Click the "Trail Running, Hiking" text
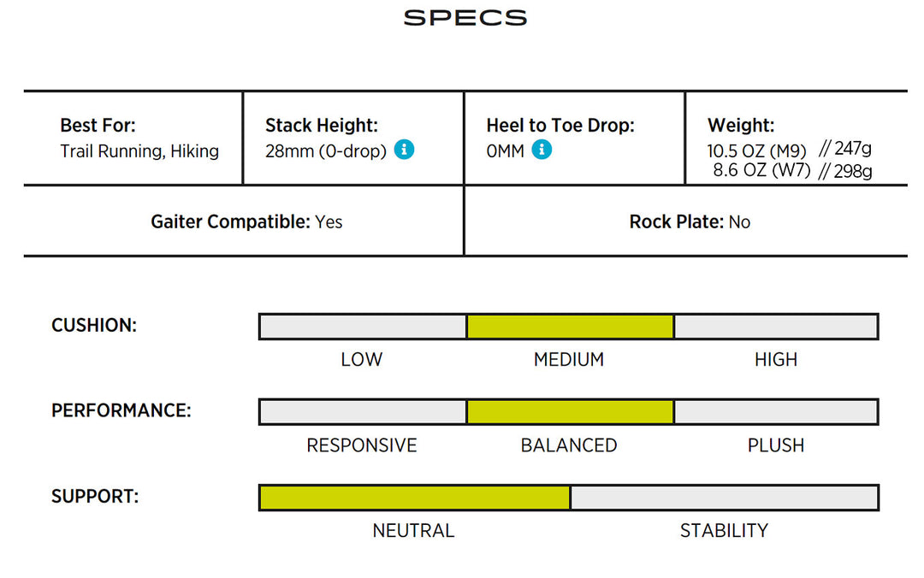924x578 pixels. pos(139,151)
